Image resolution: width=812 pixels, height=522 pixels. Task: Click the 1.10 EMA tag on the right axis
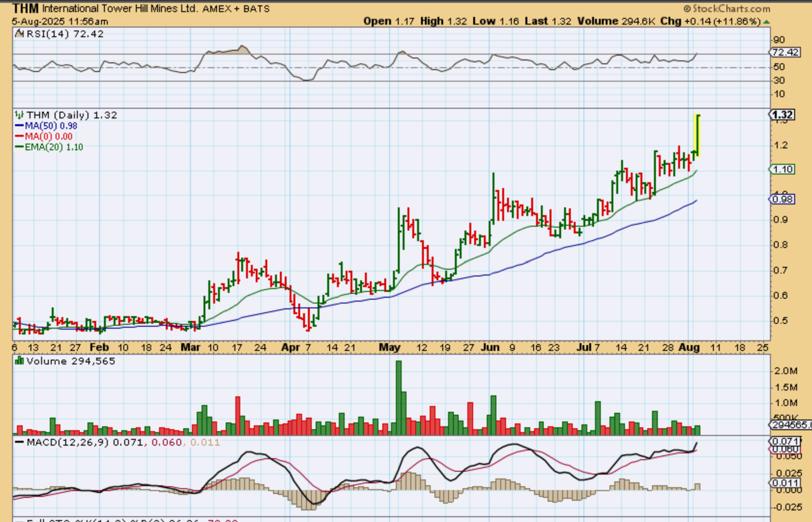pyautogui.click(x=782, y=169)
